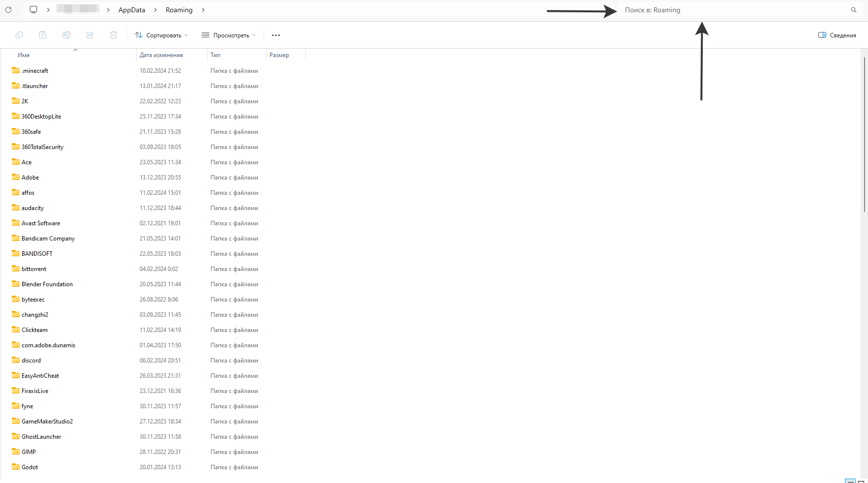
Task: Select the EasyAntiCheat folder name
Action: pos(40,376)
